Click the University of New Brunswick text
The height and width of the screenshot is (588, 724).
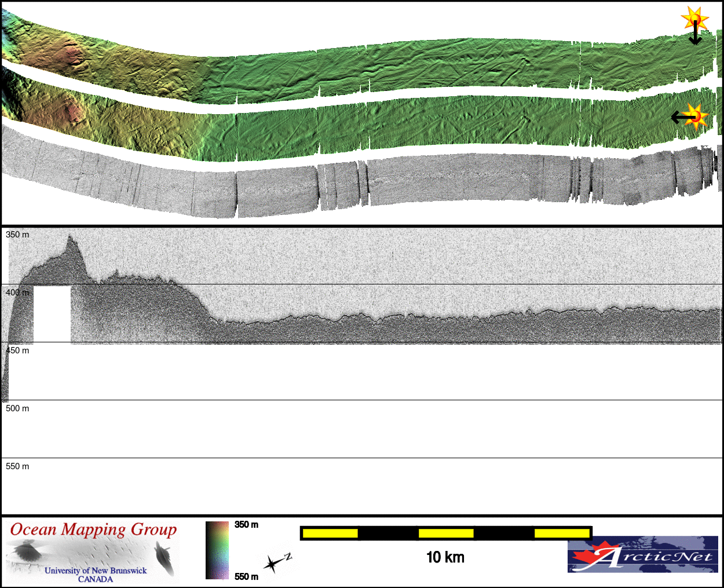96,571
